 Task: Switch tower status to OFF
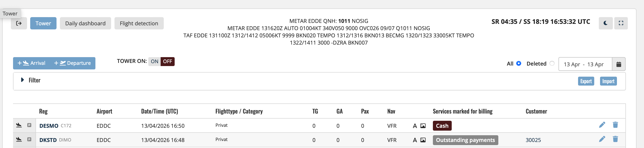[167, 61]
